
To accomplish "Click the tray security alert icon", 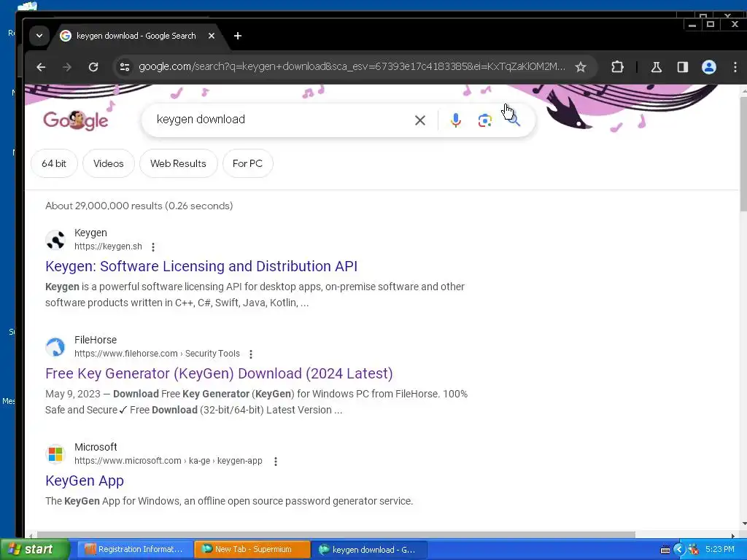I will [x=694, y=550].
